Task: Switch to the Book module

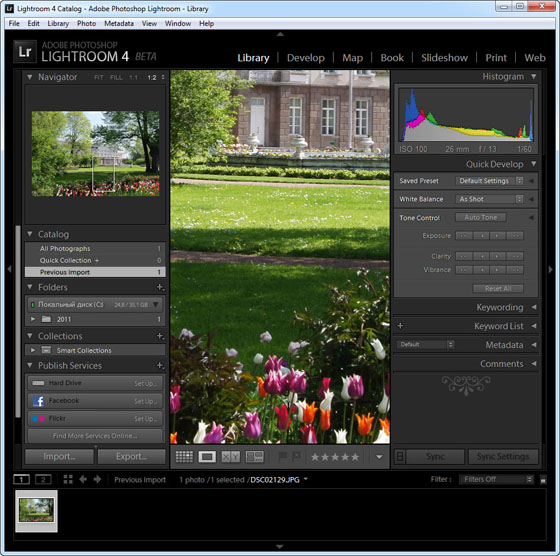Action: coord(392,58)
